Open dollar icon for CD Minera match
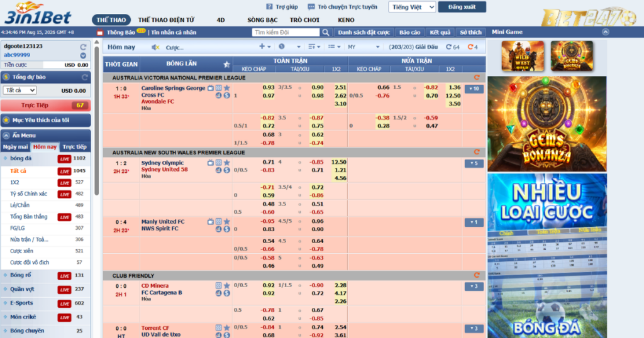Screen dimensions: 644x338 226,293
